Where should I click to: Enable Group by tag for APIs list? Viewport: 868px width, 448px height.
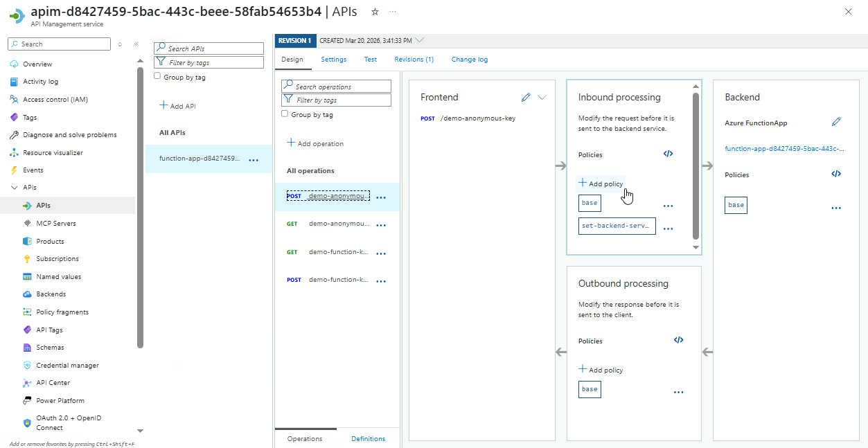(x=157, y=77)
